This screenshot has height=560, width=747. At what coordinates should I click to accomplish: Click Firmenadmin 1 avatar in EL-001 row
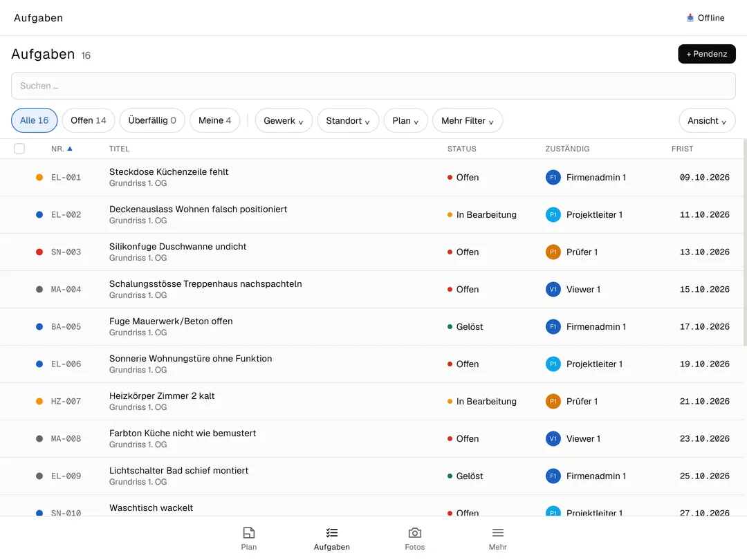pyautogui.click(x=553, y=177)
